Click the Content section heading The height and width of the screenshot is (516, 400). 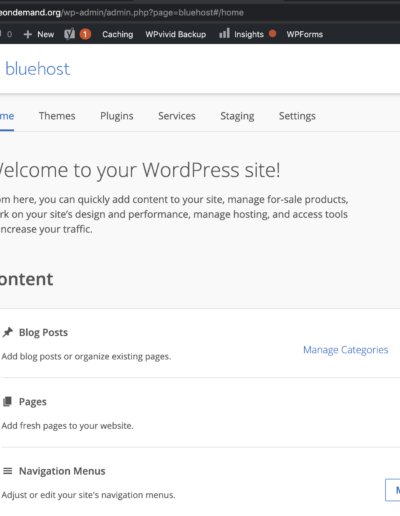(x=26, y=279)
